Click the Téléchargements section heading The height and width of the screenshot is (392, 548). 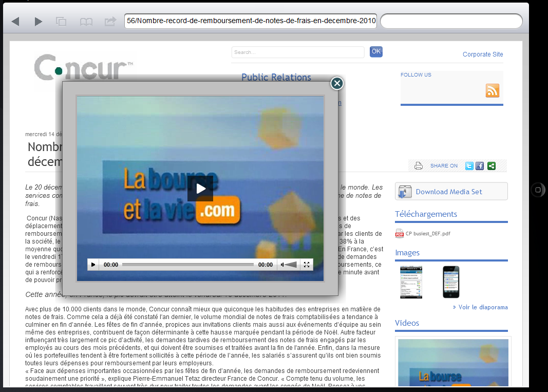(426, 214)
